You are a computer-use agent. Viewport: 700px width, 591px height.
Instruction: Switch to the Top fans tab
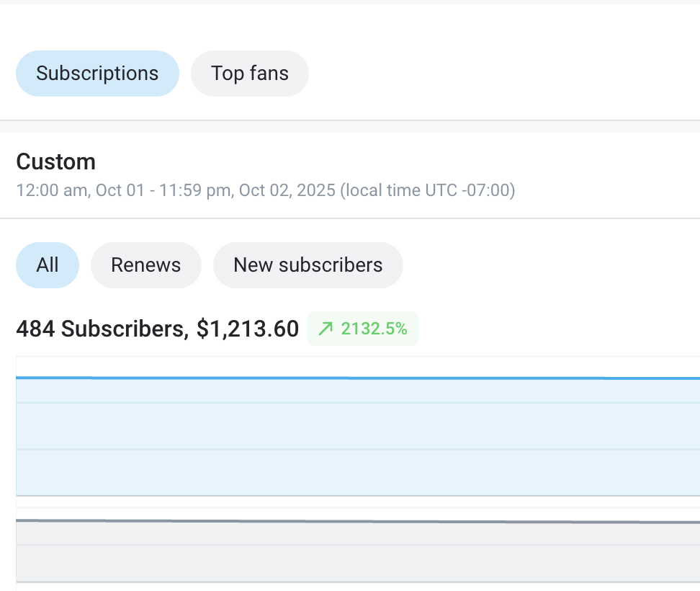[249, 73]
